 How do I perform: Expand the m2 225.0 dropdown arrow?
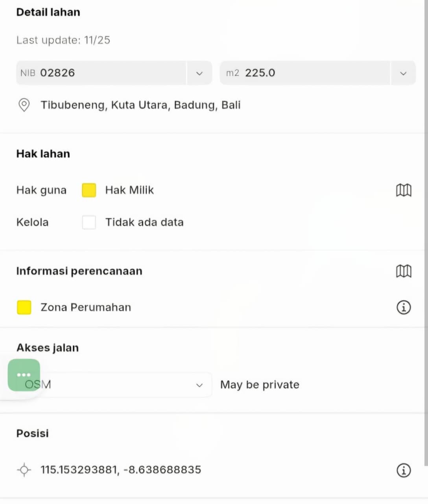tap(403, 73)
